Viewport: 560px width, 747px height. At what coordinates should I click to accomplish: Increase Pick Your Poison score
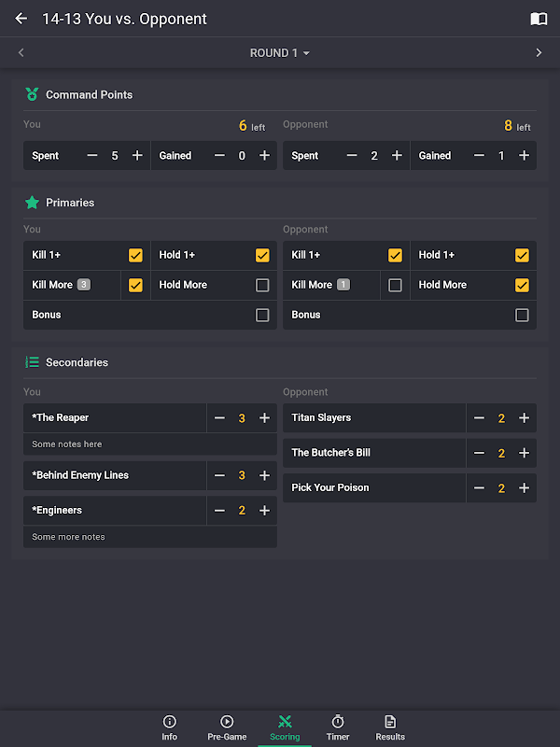524,487
